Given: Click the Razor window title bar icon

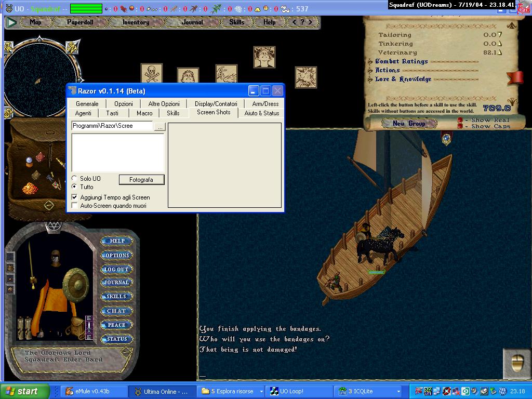Looking at the screenshot, I should pos(72,90).
